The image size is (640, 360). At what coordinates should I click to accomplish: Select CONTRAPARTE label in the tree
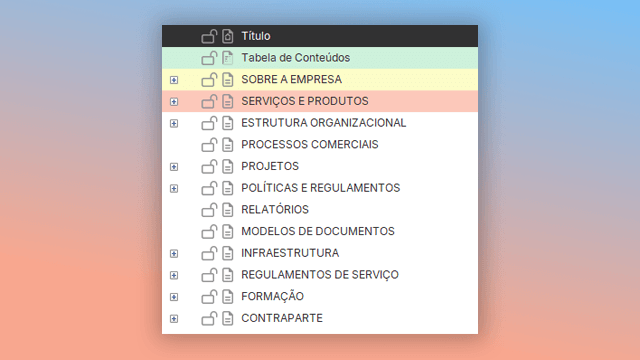click(282, 318)
